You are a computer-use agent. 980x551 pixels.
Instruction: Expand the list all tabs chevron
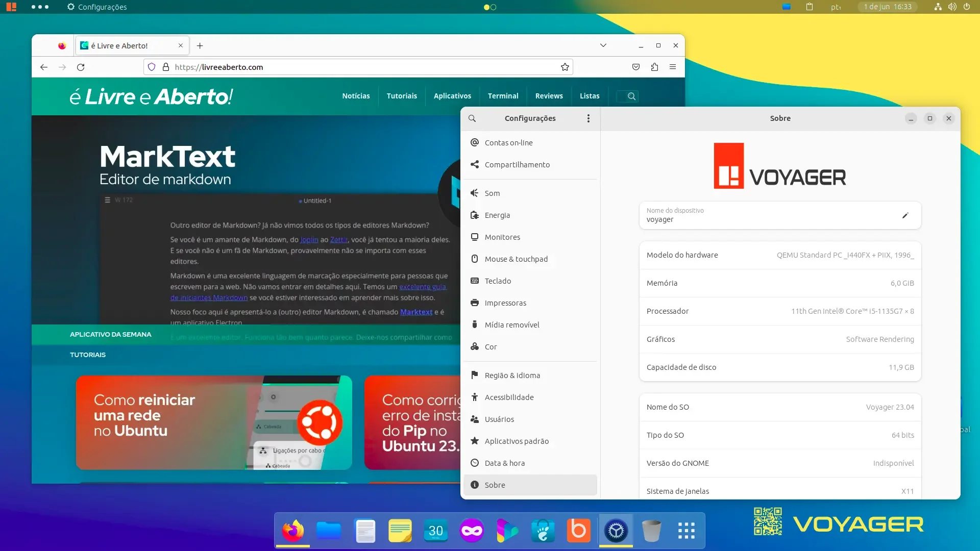click(x=603, y=45)
